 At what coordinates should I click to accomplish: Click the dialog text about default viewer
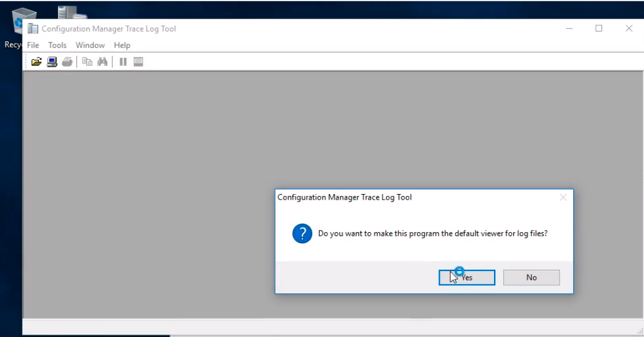tap(433, 233)
